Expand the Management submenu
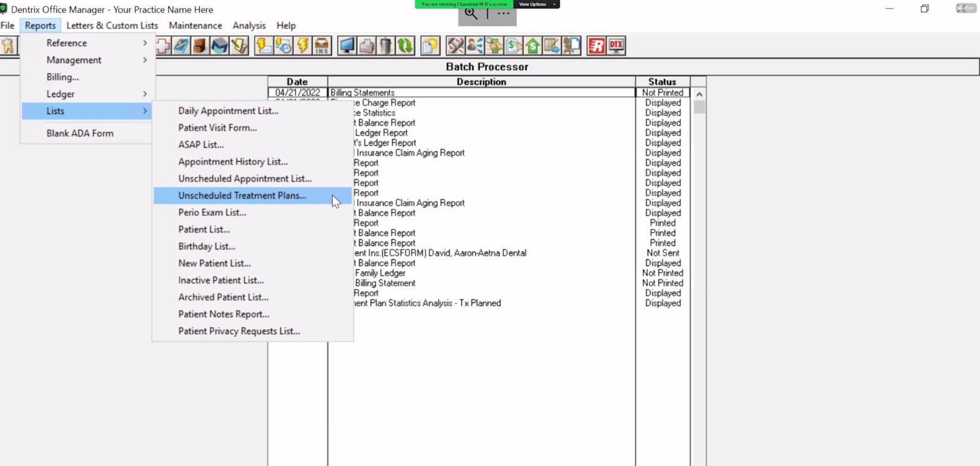The width and height of the screenshot is (980, 466). pos(88,60)
